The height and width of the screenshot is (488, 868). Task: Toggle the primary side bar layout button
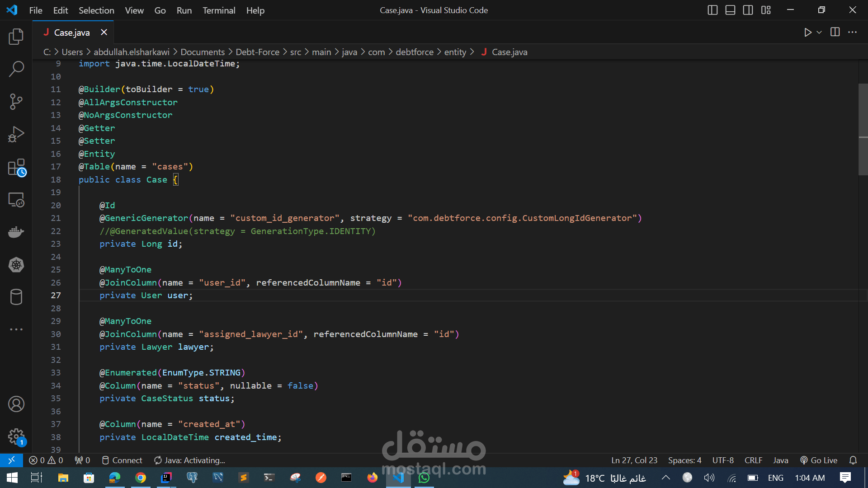712,10
